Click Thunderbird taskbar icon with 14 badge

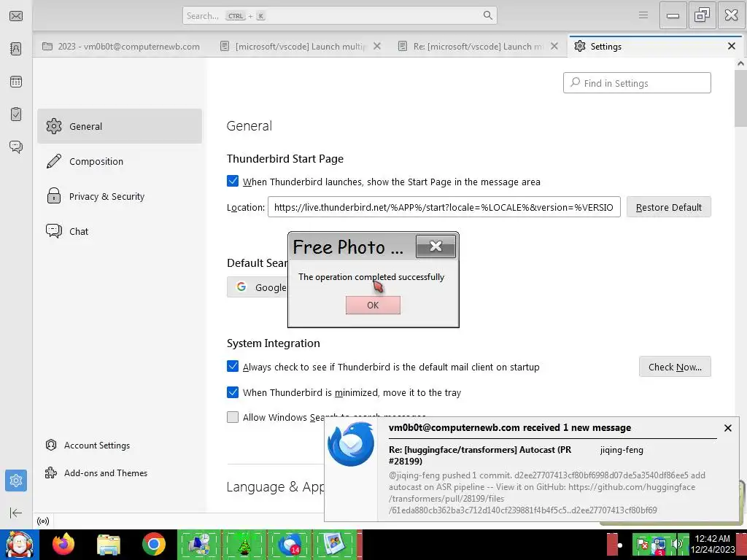coord(290,544)
